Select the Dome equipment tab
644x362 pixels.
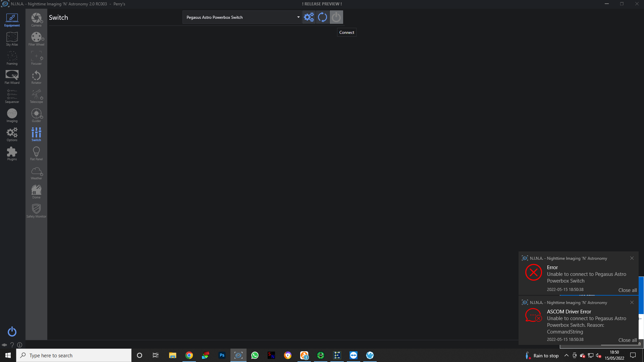coord(36,192)
